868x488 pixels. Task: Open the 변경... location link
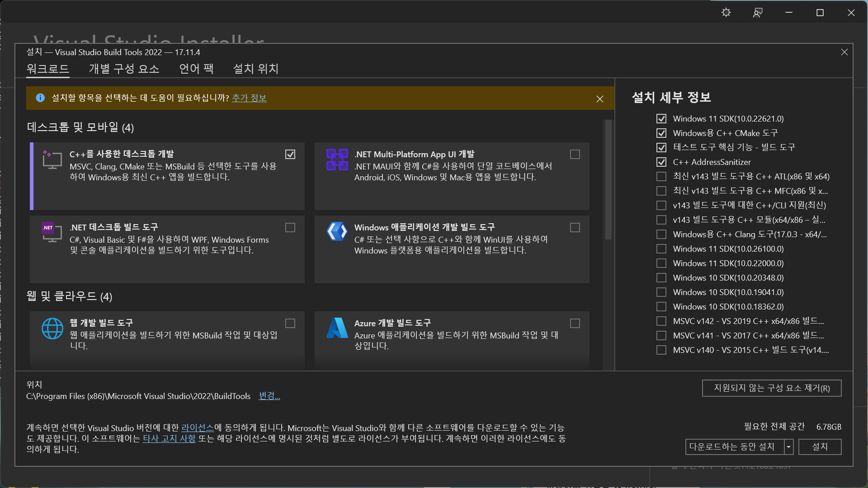pos(269,396)
